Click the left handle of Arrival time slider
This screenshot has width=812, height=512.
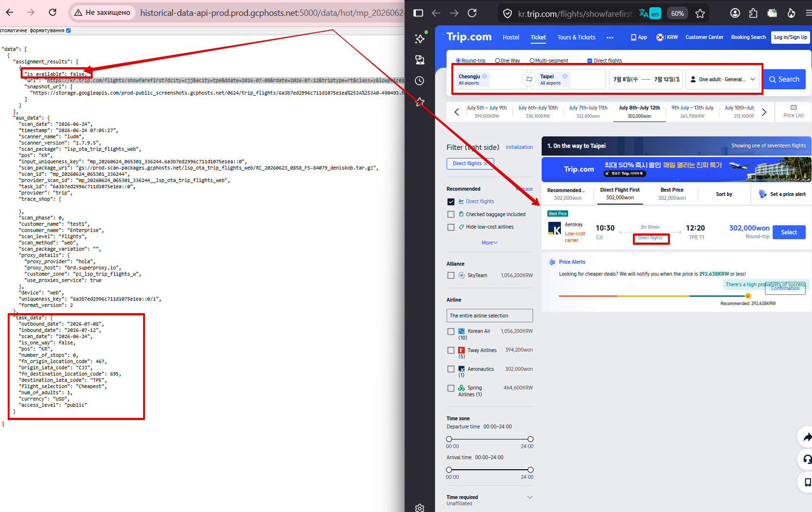point(449,470)
